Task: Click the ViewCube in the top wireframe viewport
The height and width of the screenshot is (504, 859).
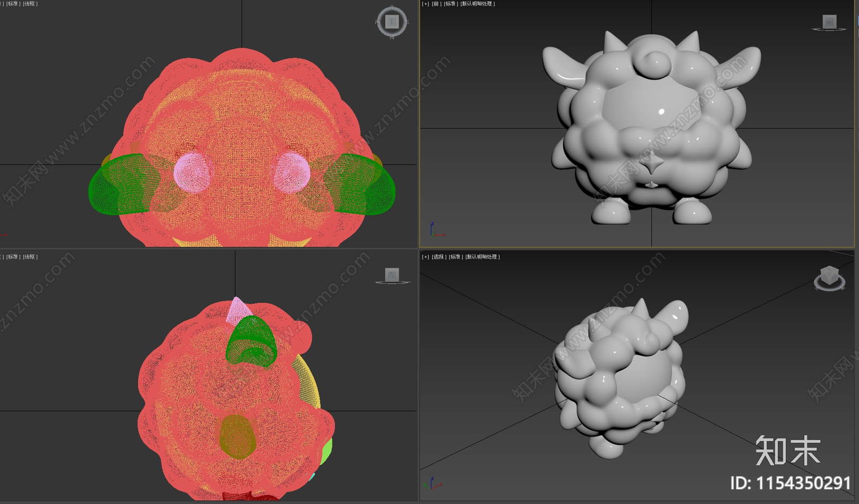Action: [x=392, y=22]
